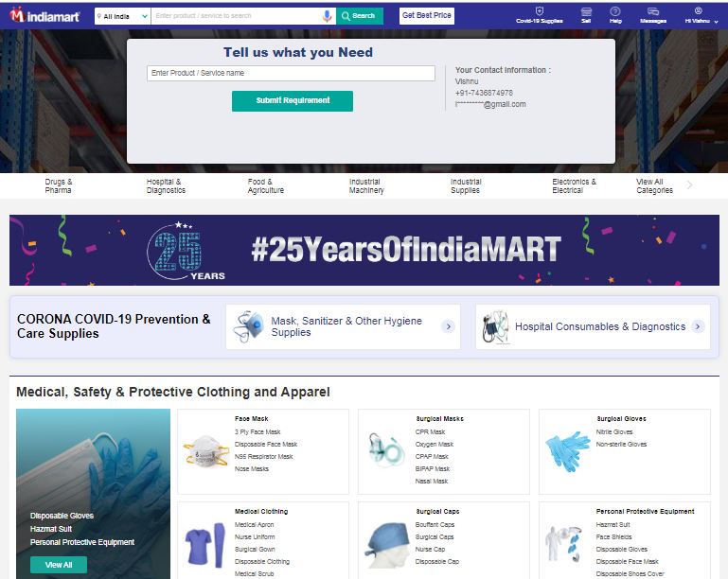The width and height of the screenshot is (728, 579).
Task: Open Industrial Supplies category
Action: (x=466, y=186)
